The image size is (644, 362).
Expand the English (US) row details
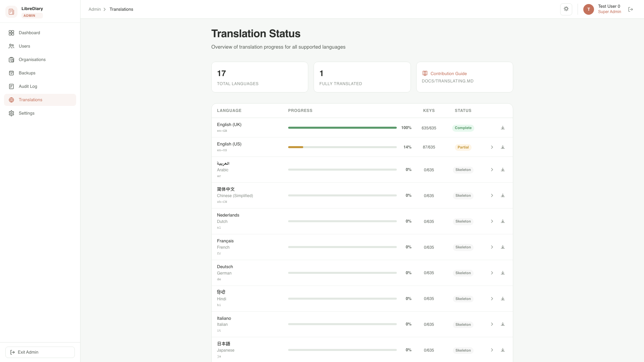click(x=492, y=147)
